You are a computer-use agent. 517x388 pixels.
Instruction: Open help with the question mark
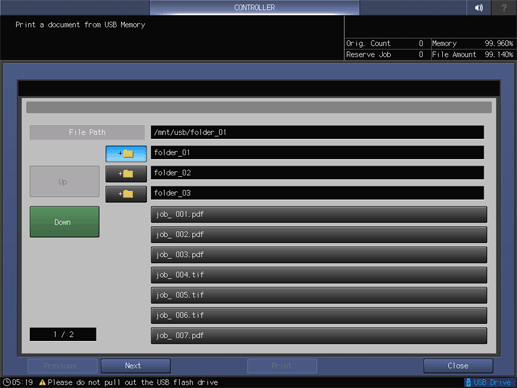504,7
